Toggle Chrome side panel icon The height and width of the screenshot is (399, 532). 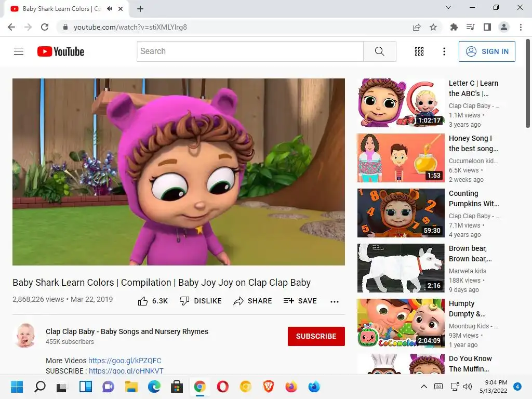[x=487, y=27]
